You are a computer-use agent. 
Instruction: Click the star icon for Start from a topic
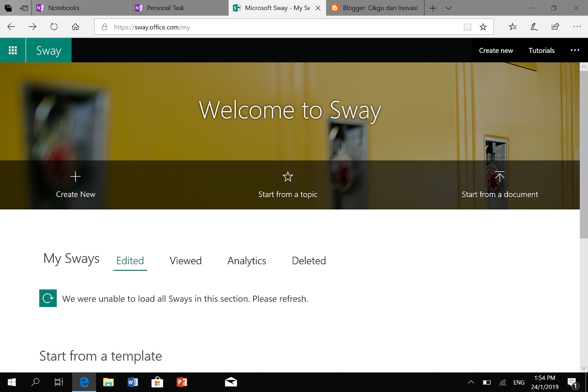pyautogui.click(x=288, y=177)
